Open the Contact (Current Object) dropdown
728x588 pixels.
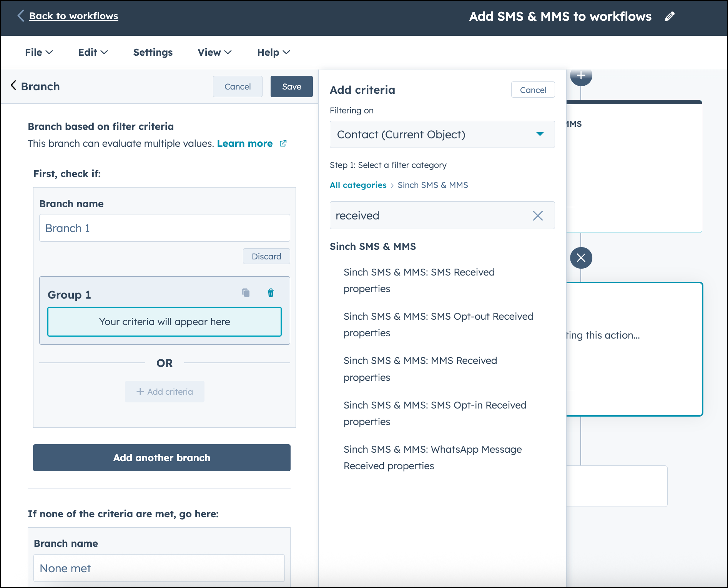442,135
